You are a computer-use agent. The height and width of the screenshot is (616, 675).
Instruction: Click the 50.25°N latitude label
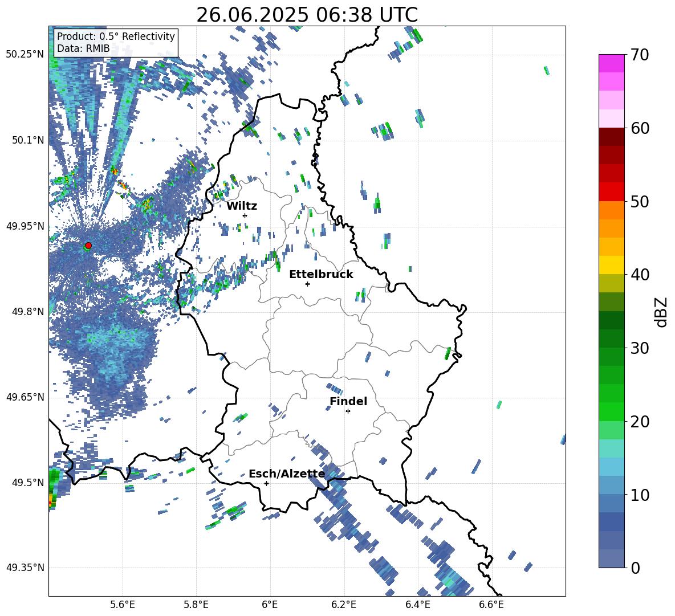click(x=25, y=55)
